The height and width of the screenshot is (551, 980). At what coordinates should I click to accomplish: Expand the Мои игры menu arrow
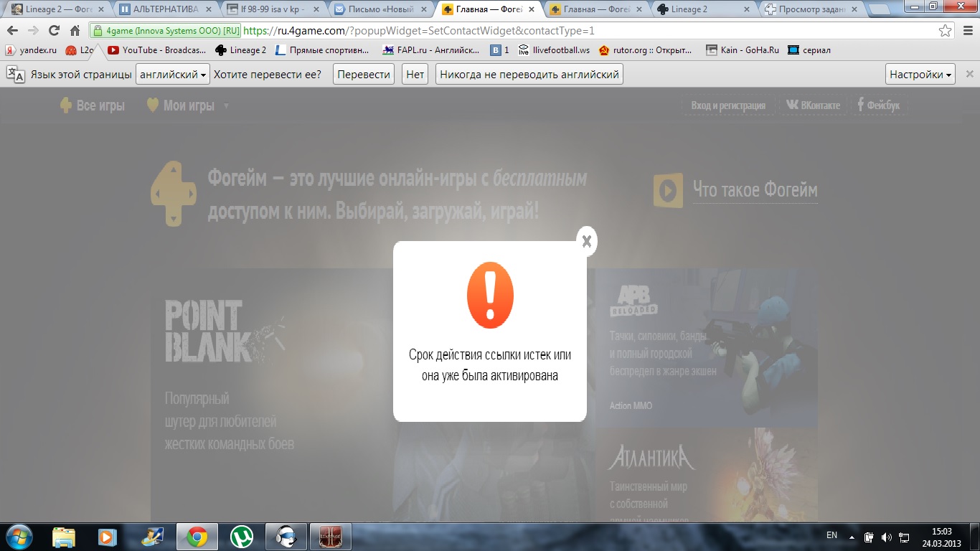click(x=226, y=106)
